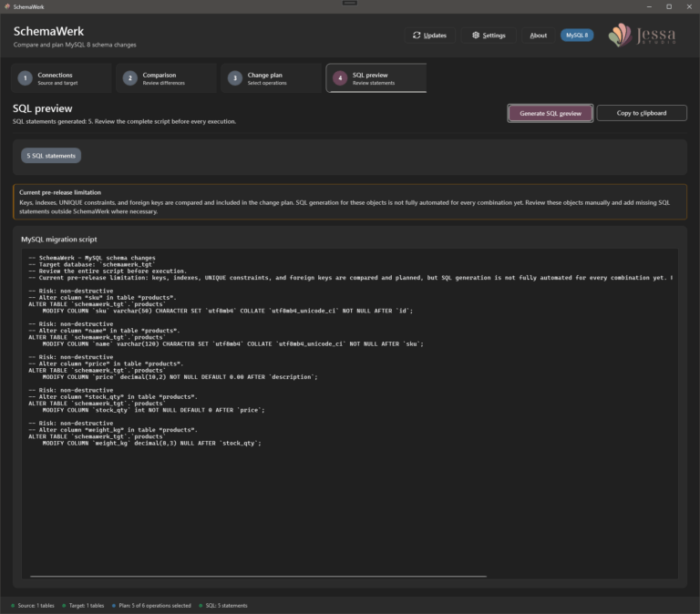Click 'Target: 1 tables' in status bar
This screenshot has width=700, height=614.
click(87, 606)
